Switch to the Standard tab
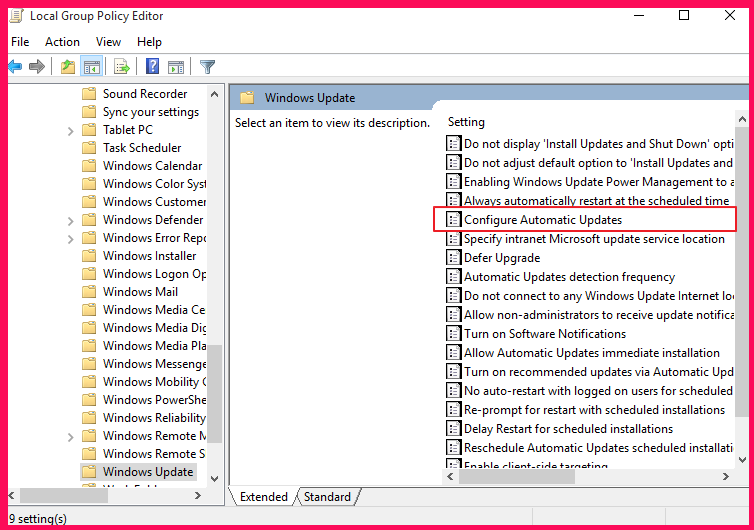 coord(327,497)
